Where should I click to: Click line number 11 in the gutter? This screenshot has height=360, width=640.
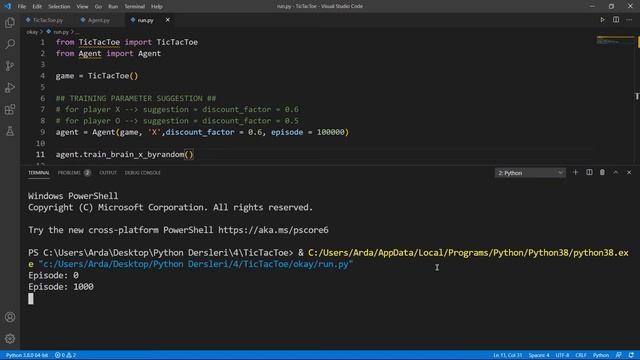click(40, 154)
